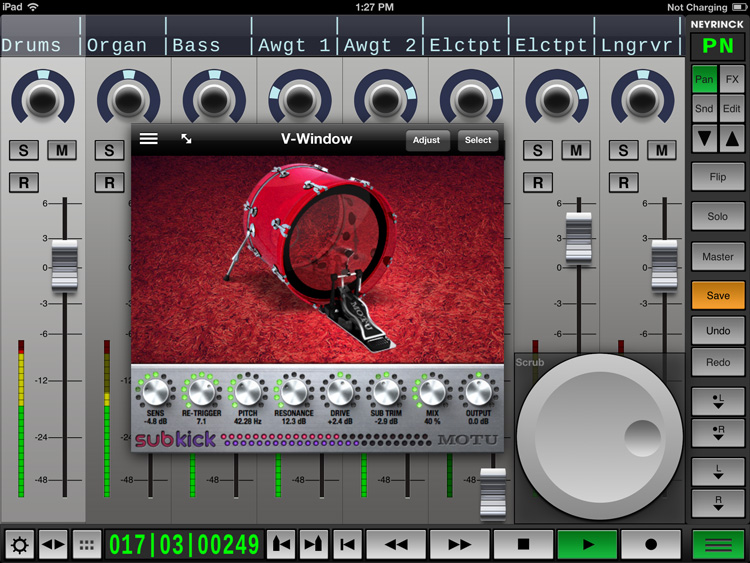
Task: Click the second Elctpt channel fader
Action: point(579,238)
